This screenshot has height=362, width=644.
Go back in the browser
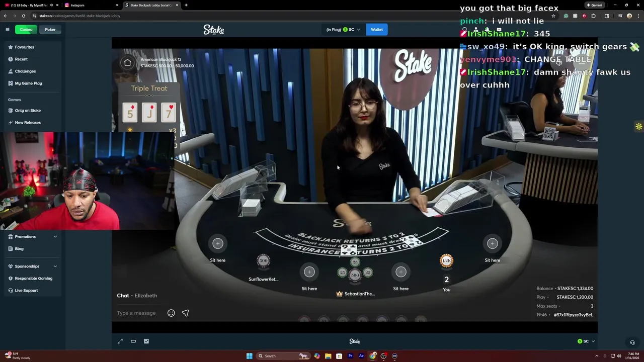[6, 16]
